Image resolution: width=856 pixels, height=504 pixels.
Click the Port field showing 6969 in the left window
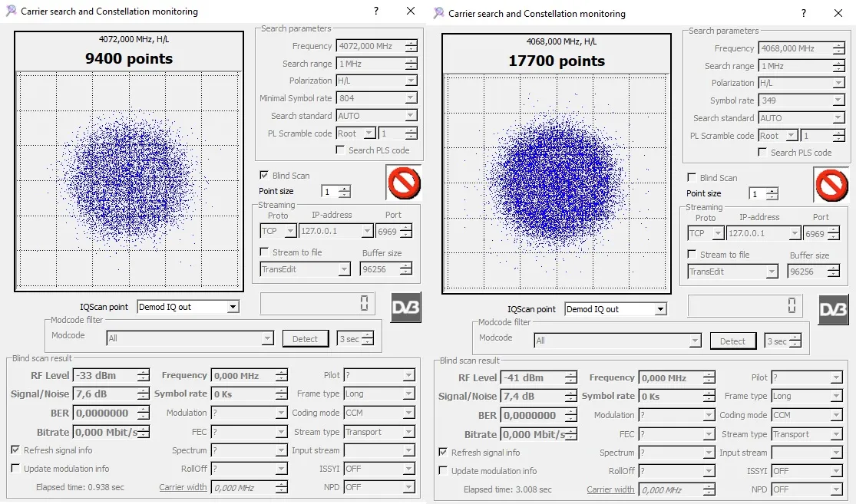point(386,231)
